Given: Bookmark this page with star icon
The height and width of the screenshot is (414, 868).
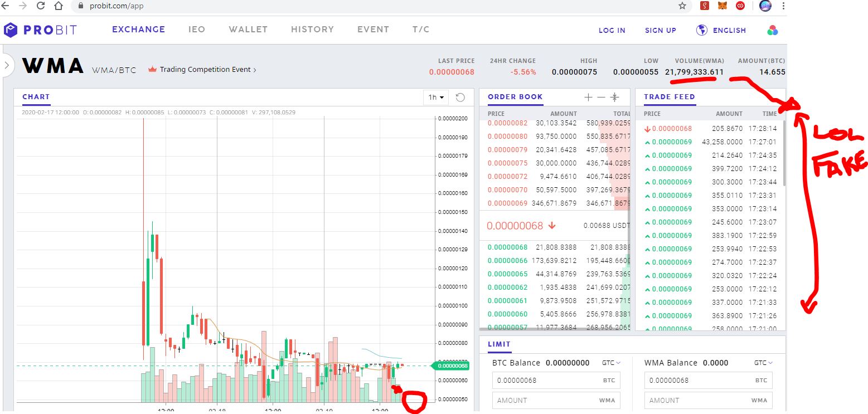Looking at the screenshot, I should 682,6.
